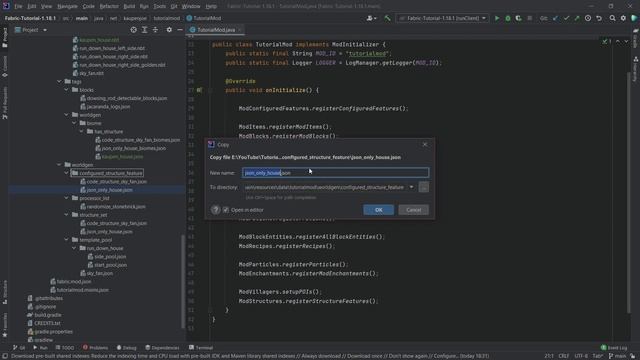This screenshot has width=640, height=360.
Task: Click the Debug bug icon in the toolbar
Action: coord(508,18)
